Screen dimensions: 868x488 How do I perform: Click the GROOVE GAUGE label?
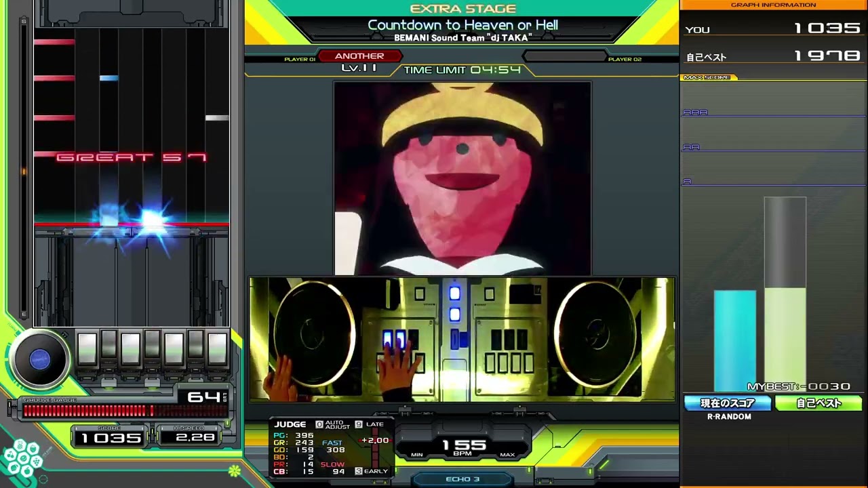[50, 401]
